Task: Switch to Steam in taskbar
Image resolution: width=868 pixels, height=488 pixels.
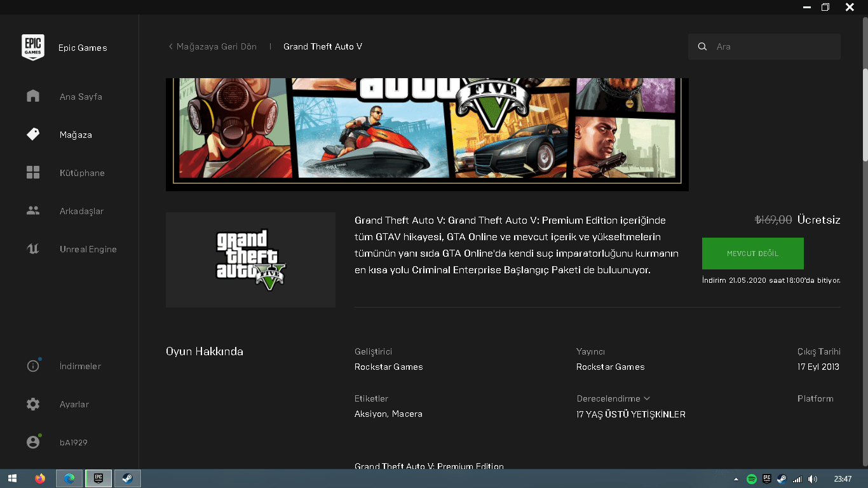Action: (x=128, y=478)
